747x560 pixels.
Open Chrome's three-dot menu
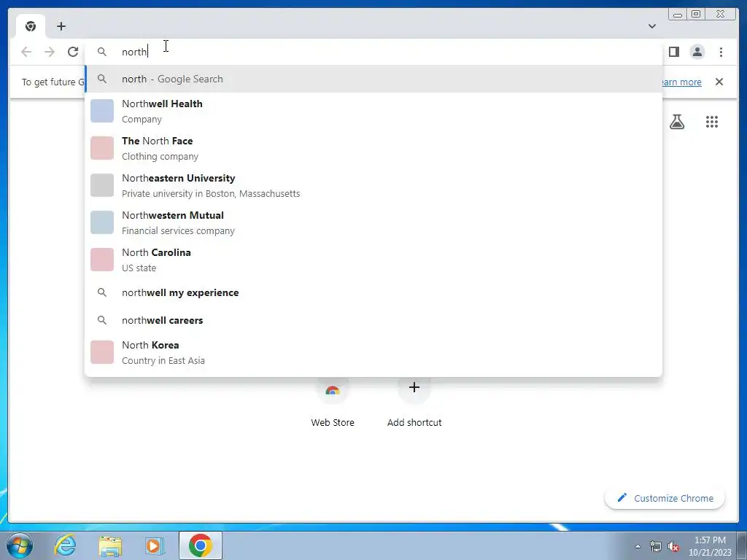pos(721,52)
